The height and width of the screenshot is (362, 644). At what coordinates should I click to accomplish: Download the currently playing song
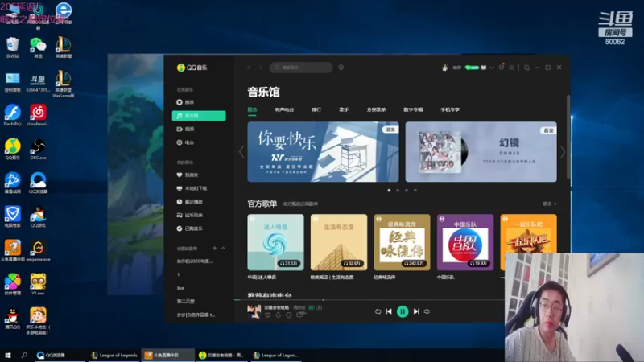click(278, 315)
